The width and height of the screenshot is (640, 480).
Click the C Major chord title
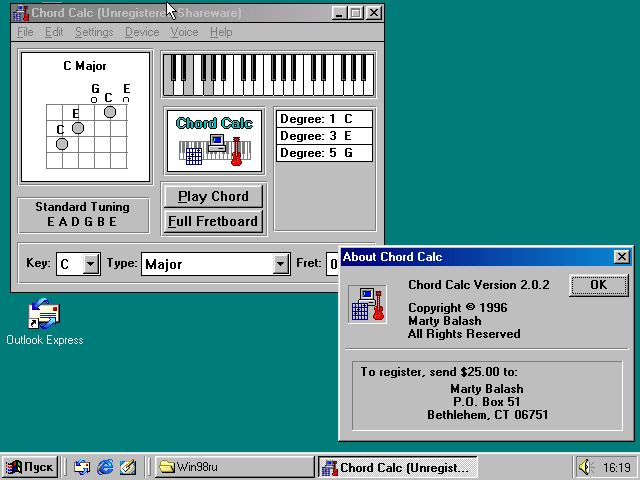[x=85, y=66]
